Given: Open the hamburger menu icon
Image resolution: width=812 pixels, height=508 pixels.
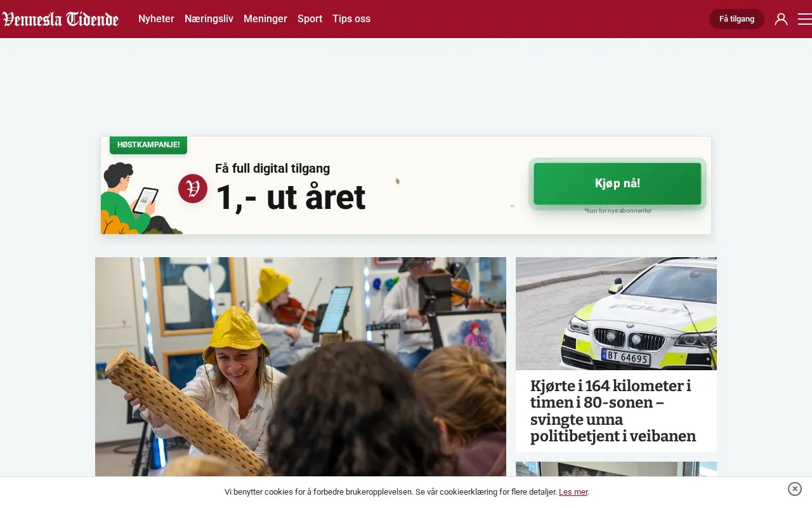Looking at the screenshot, I should click(804, 19).
